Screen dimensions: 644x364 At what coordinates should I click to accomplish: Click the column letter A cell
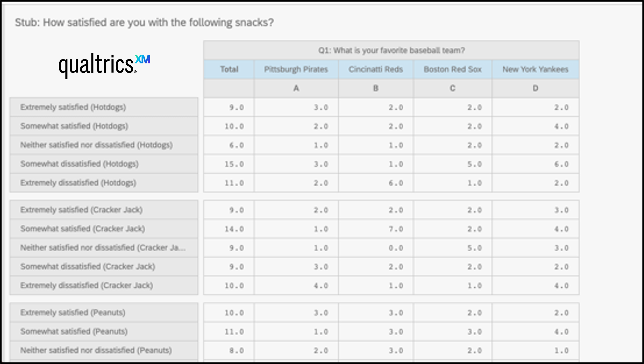[x=296, y=88]
